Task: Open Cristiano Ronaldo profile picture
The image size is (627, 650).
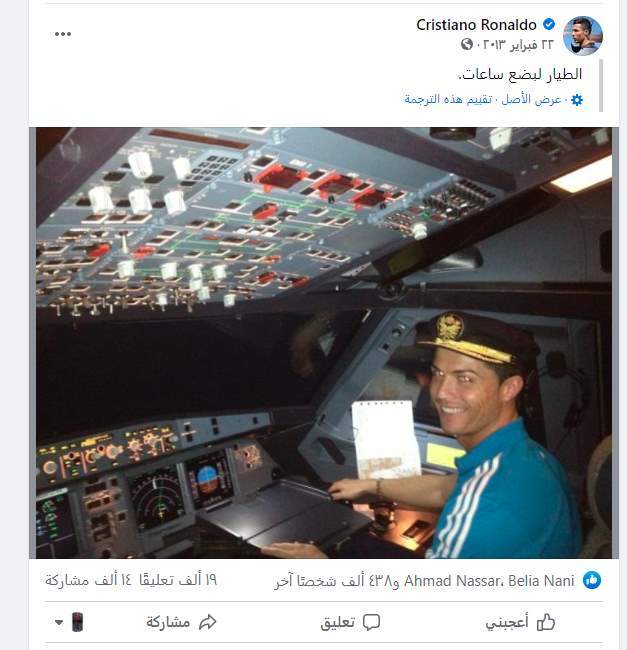Action: coord(582,36)
